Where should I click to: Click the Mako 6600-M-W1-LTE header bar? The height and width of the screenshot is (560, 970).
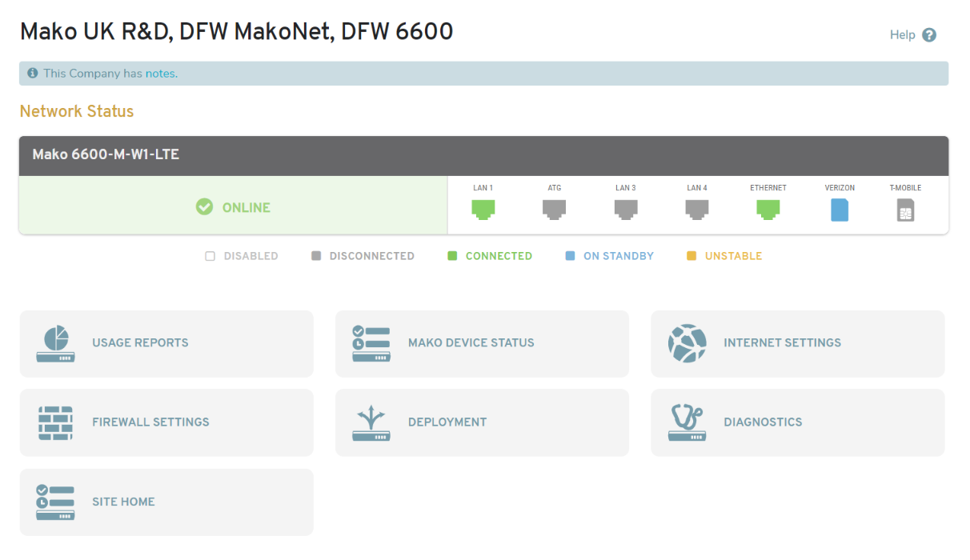coord(483,155)
